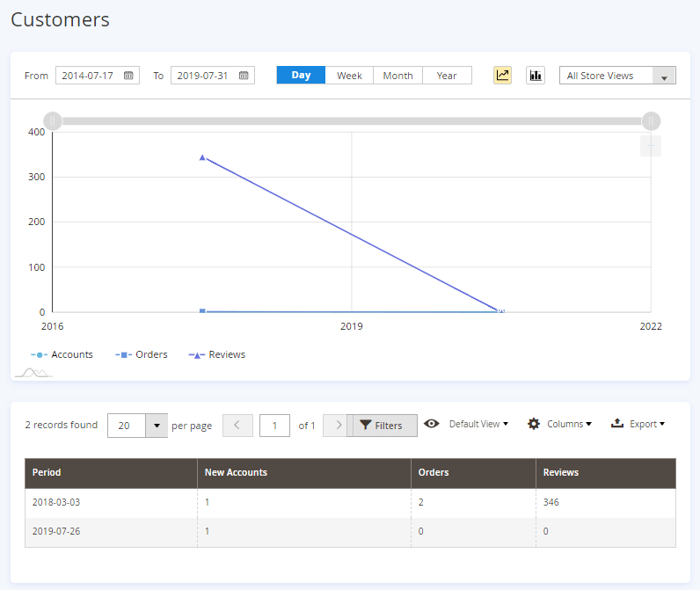Open the From date calendar picker
Image resolution: width=700 pixels, height=590 pixels.
pyautogui.click(x=128, y=76)
